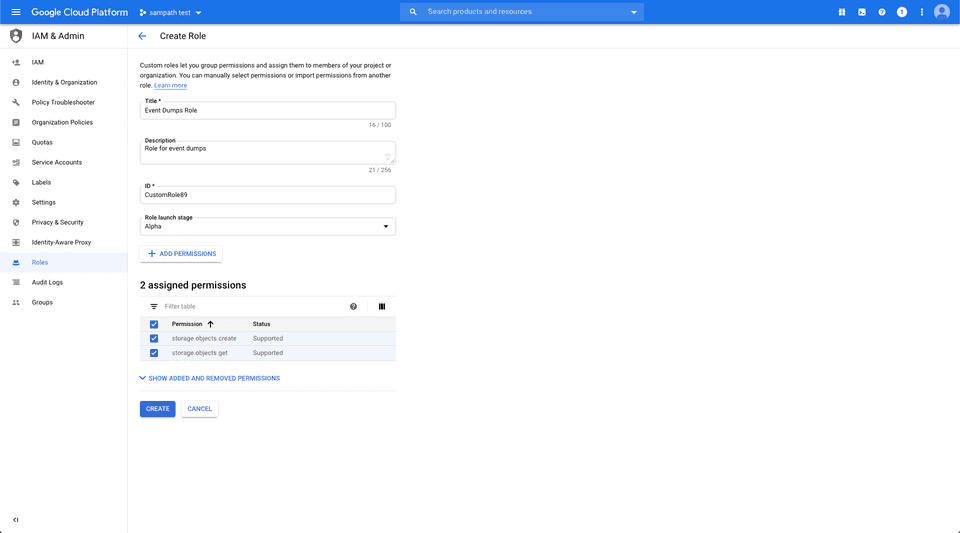This screenshot has height=533, width=960.
Task: Click the Create button
Action: tap(157, 409)
